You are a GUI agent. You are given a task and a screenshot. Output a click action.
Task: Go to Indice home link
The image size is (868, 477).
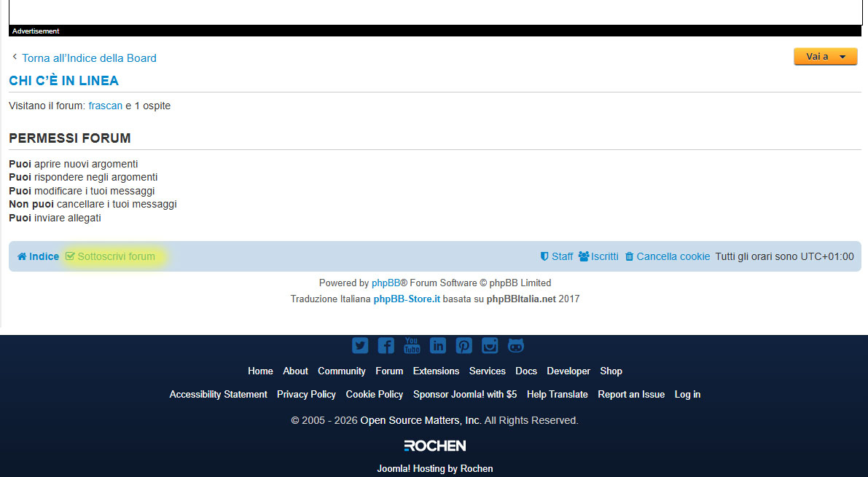(38, 256)
